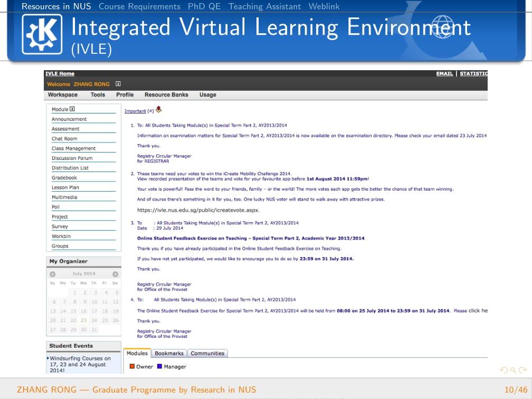Open Lesson Plan in the sidebar

pos(65,187)
